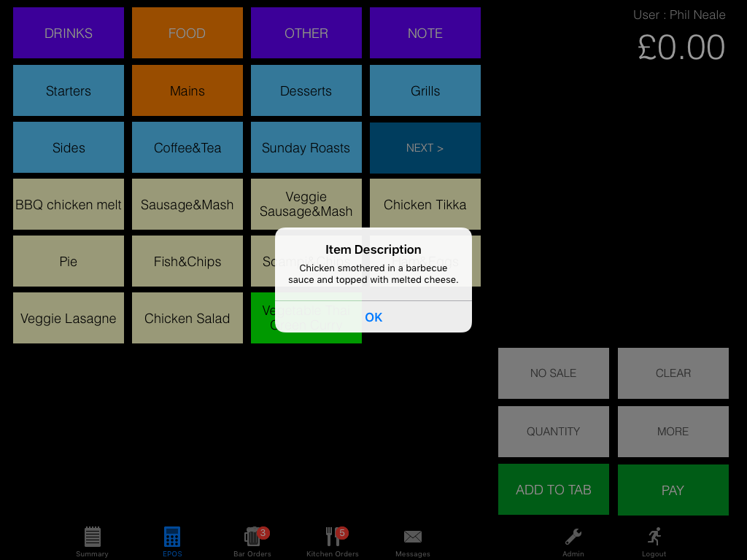The image size is (747, 560).
Task: Expand additional options with MORE
Action: click(x=673, y=431)
